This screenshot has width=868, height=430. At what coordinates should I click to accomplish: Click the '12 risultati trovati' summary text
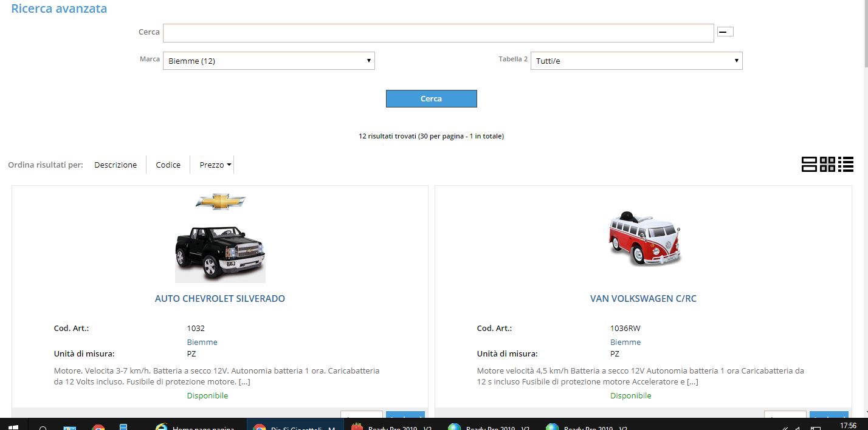click(431, 136)
